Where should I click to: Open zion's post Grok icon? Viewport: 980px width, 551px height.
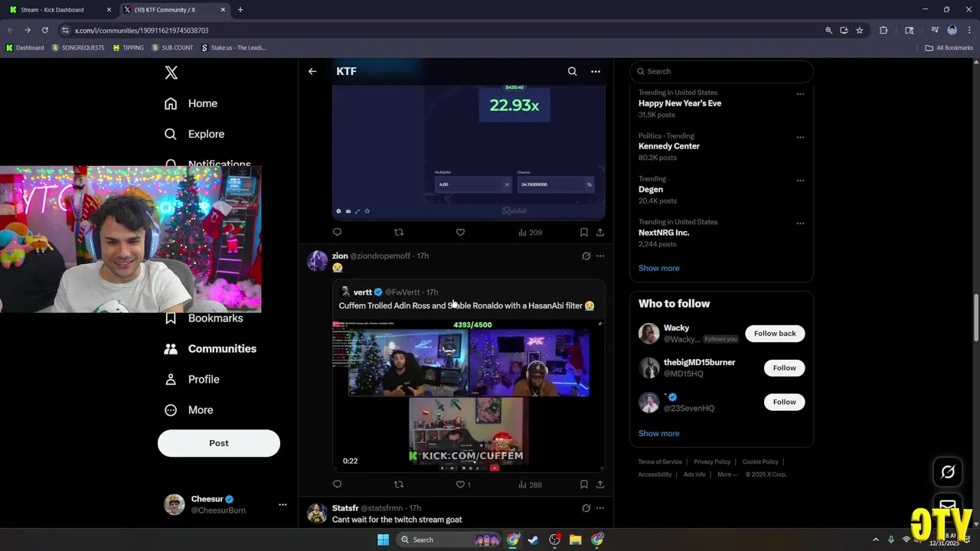click(x=586, y=256)
